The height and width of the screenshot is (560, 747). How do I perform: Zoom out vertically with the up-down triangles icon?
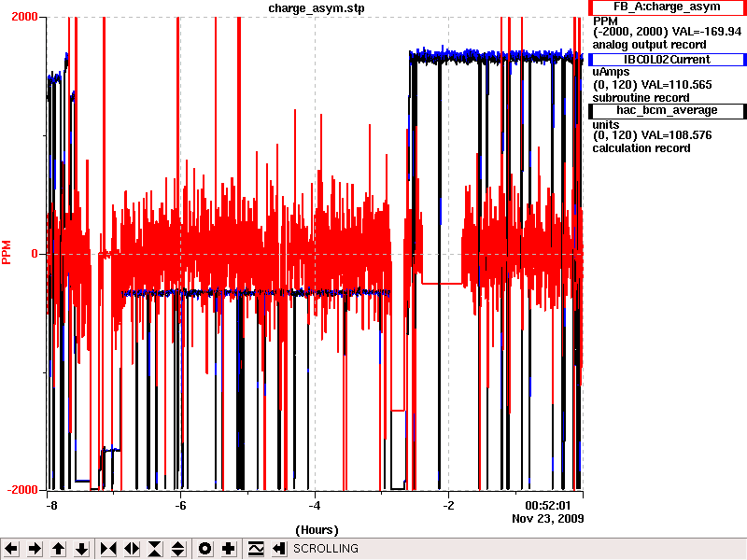point(178,549)
